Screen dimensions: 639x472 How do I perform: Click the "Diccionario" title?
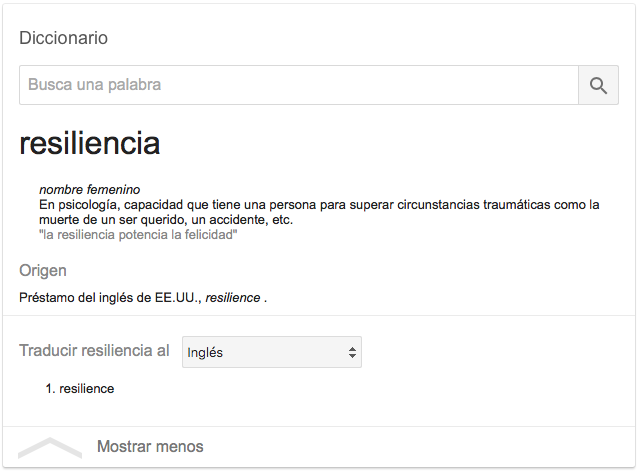pyautogui.click(x=64, y=38)
